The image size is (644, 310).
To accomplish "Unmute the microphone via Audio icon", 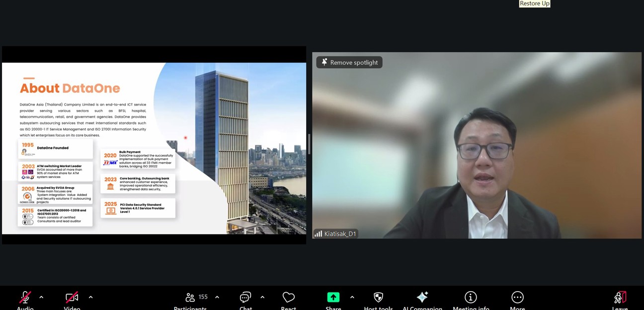I will coord(25,298).
